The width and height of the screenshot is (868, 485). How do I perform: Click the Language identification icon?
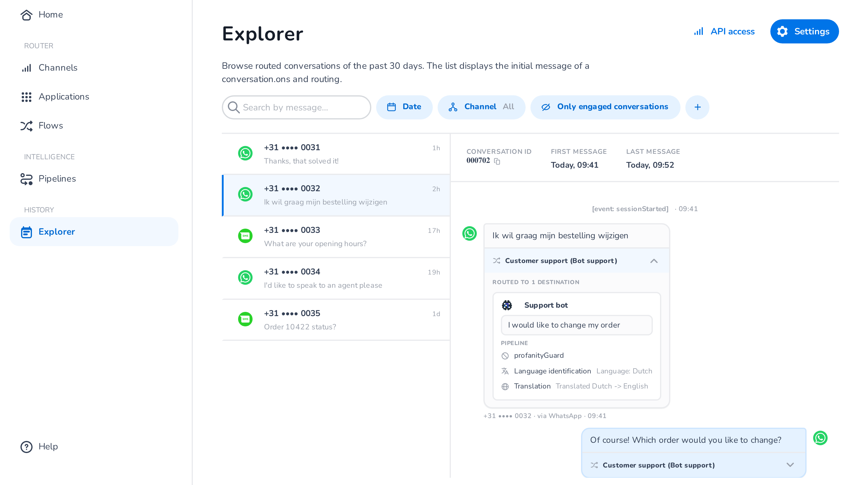(505, 371)
